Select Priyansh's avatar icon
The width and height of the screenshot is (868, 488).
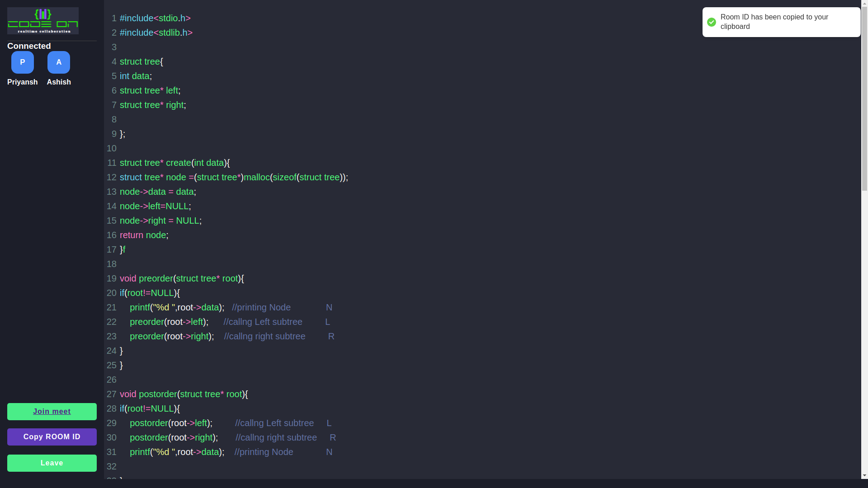[22, 62]
